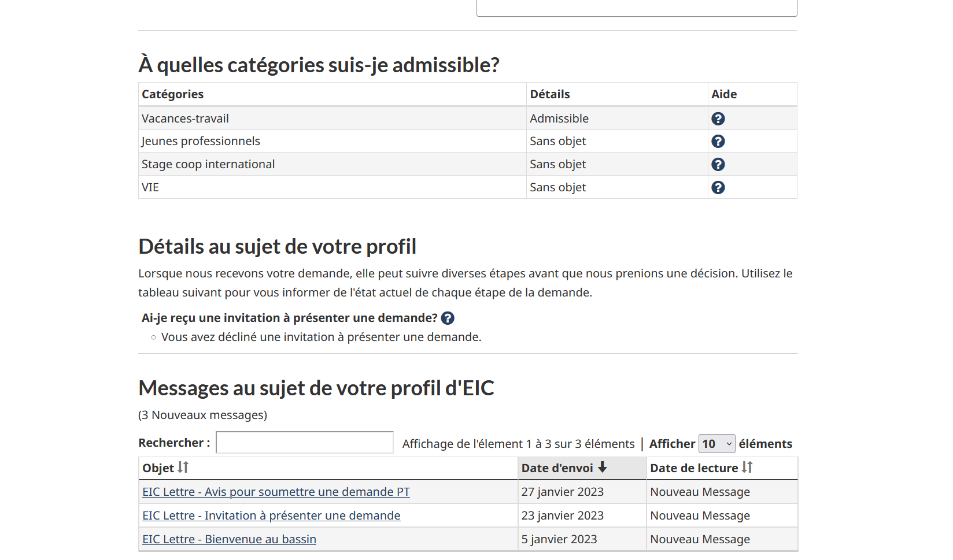The width and height of the screenshot is (953, 560).
Task: Show help for invitation à présenter question
Action: click(x=448, y=318)
